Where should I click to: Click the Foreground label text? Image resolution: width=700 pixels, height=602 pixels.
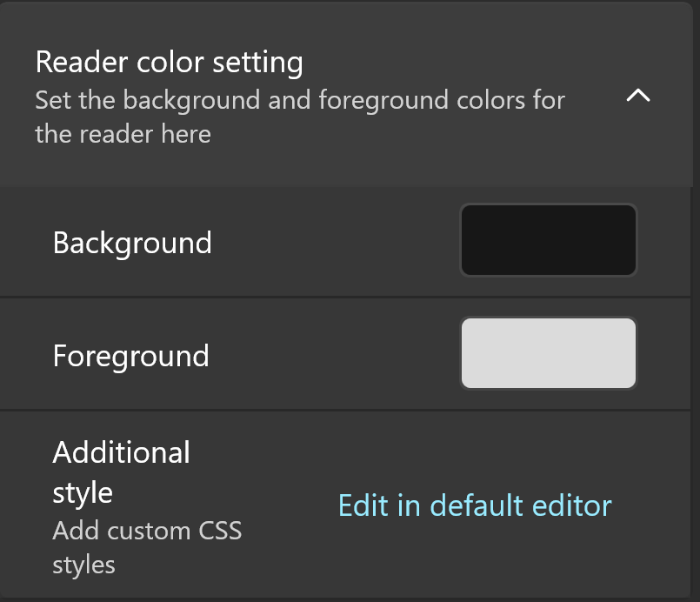tap(130, 356)
